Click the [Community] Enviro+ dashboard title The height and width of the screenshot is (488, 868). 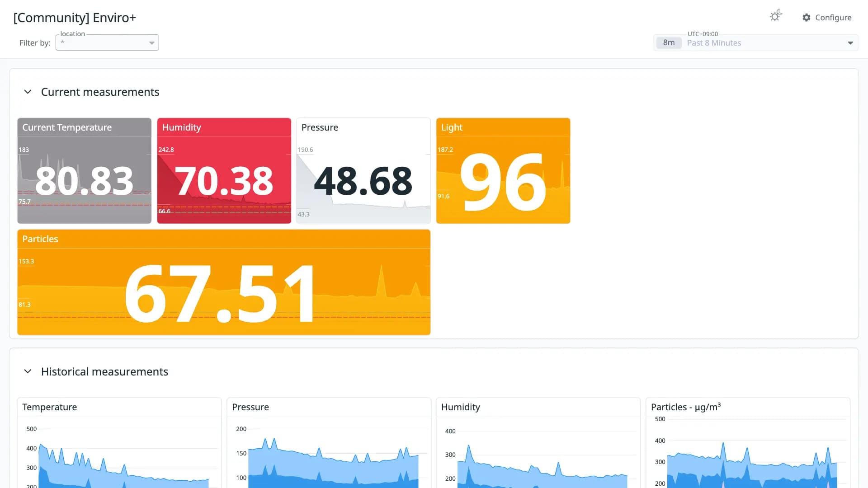pyautogui.click(x=75, y=18)
